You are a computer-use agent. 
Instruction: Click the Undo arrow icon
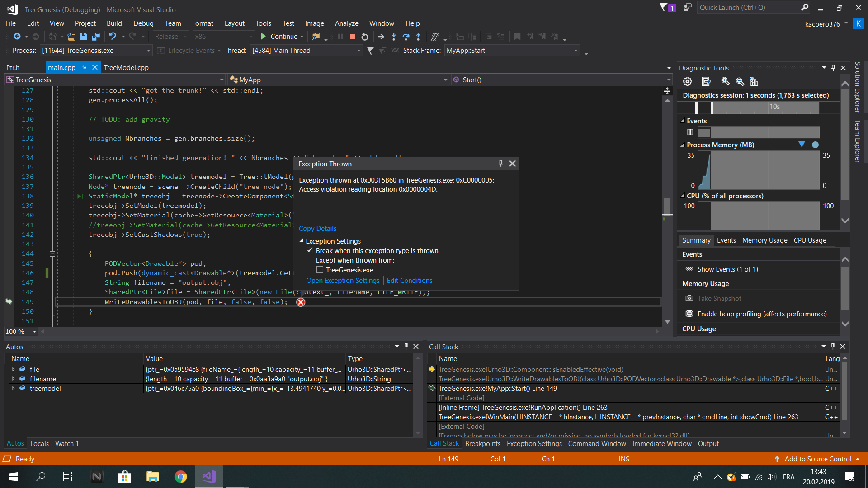(x=113, y=37)
